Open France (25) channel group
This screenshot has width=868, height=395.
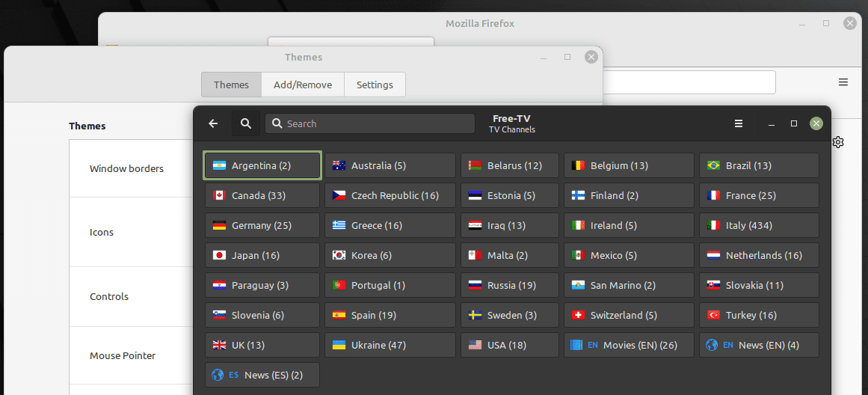pyautogui.click(x=759, y=195)
